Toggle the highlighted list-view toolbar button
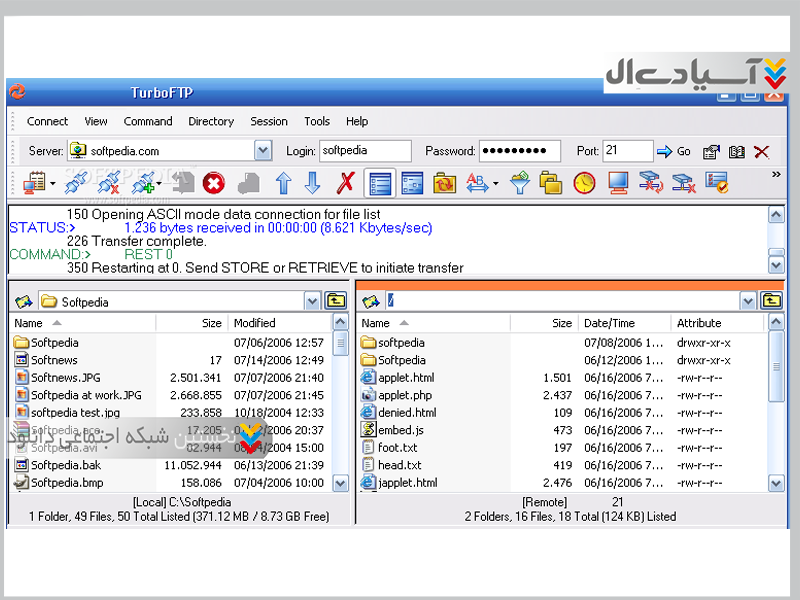800x600 pixels. pyautogui.click(x=379, y=183)
